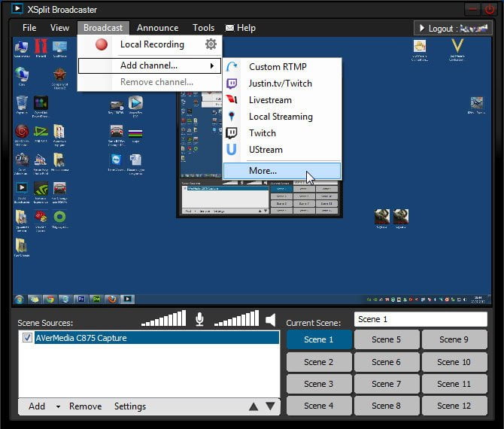
Task: Open the Tools menu
Action: (x=203, y=28)
